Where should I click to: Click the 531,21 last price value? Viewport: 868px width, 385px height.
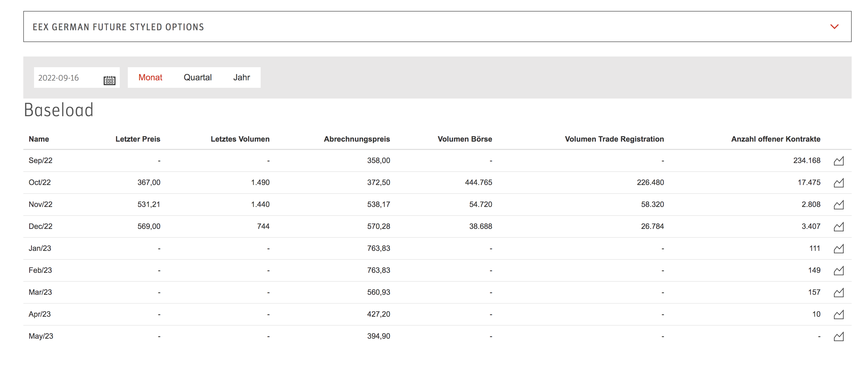click(x=149, y=205)
